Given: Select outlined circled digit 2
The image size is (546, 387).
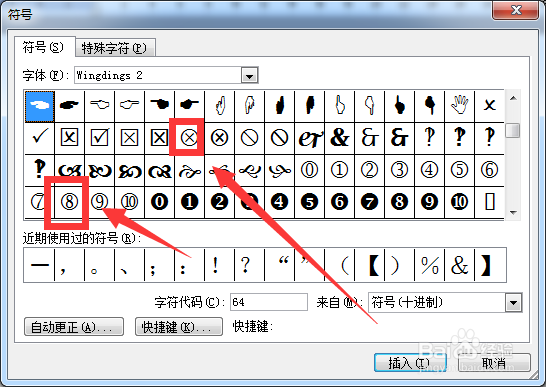Looking at the screenshot, I should click(369, 170).
